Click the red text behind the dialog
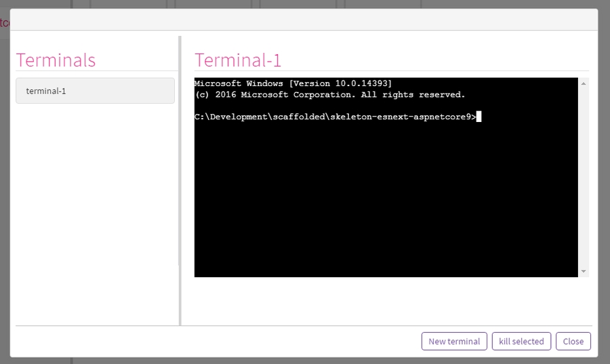610x364 pixels. point(4,22)
